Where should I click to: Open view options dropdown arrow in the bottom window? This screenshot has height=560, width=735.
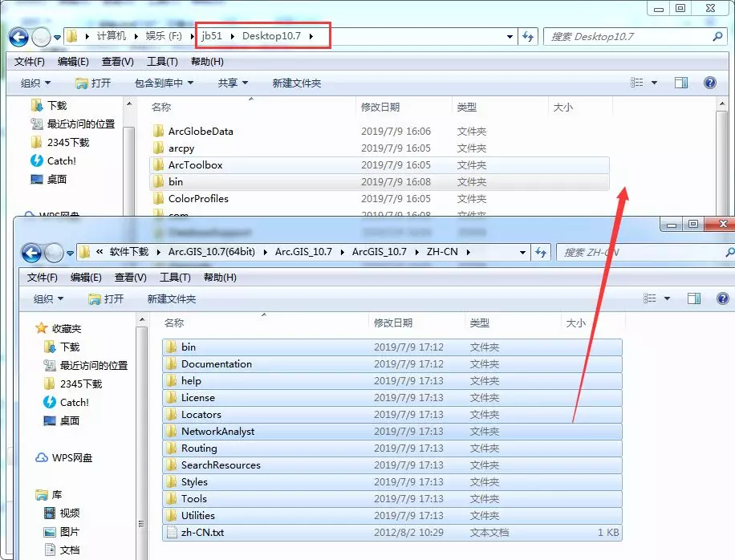point(667,298)
